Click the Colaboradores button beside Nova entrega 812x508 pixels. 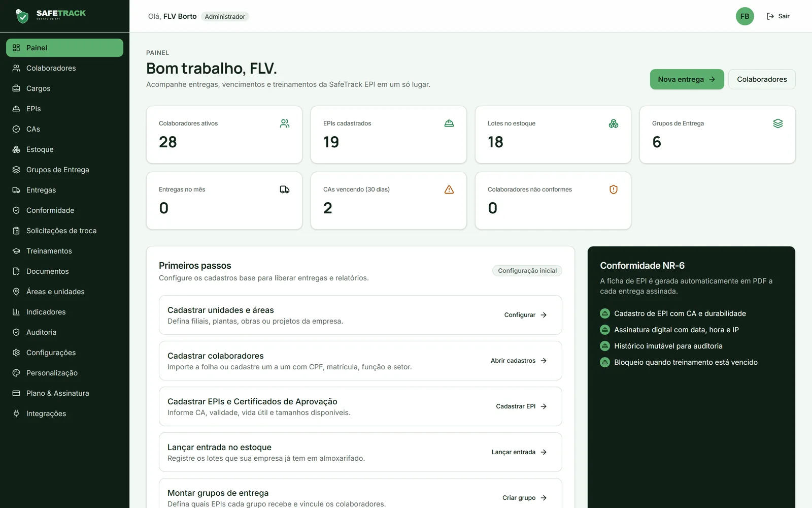(762, 79)
